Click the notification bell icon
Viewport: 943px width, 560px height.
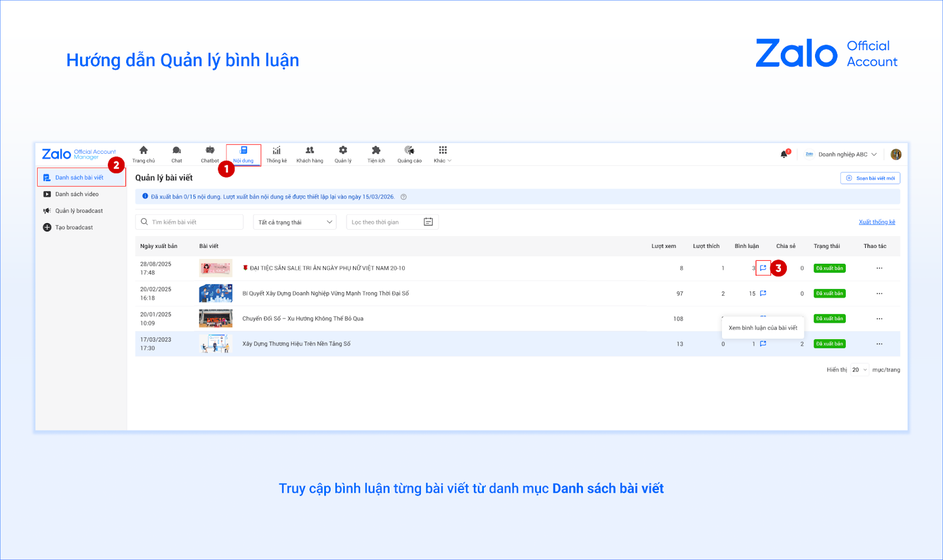784,154
